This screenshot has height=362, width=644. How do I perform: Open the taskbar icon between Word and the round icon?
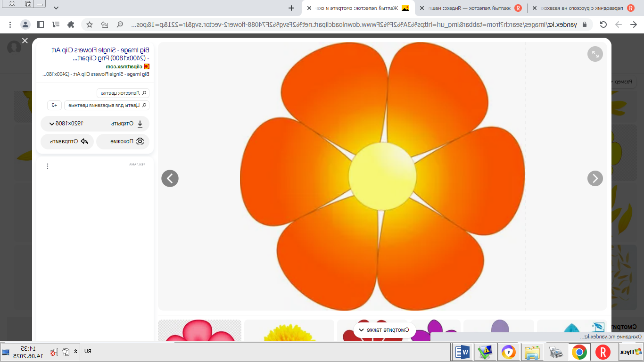(x=485, y=352)
